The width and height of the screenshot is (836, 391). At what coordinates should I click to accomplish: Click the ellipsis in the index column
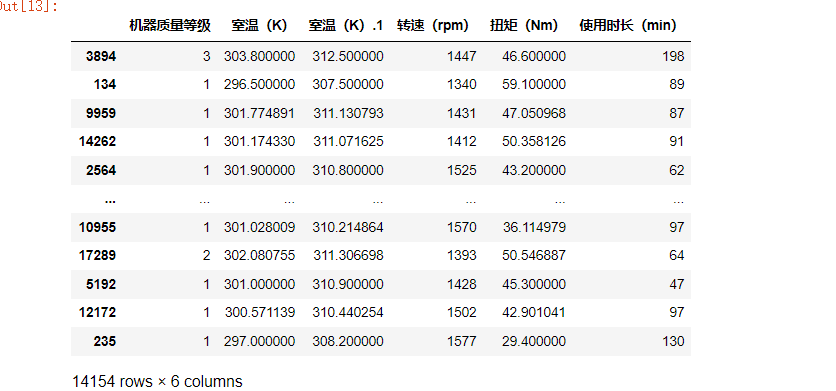pos(110,202)
